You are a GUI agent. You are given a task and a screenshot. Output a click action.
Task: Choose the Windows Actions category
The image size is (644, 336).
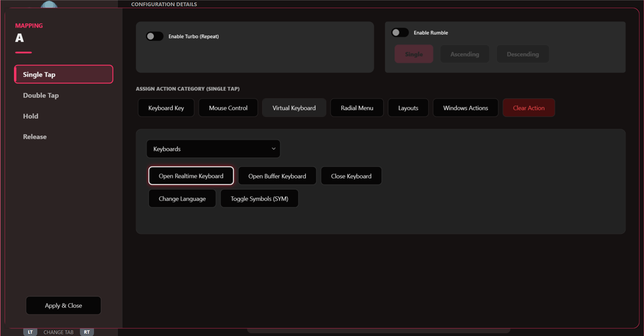coord(465,108)
